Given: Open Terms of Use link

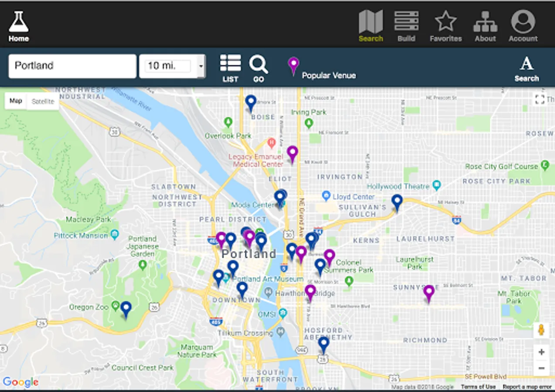Looking at the screenshot, I should pyautogui.click(x=478, y=387).
